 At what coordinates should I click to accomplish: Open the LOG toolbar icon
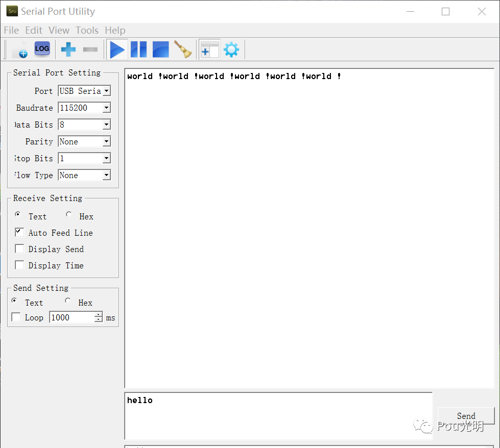pos(42,49)
